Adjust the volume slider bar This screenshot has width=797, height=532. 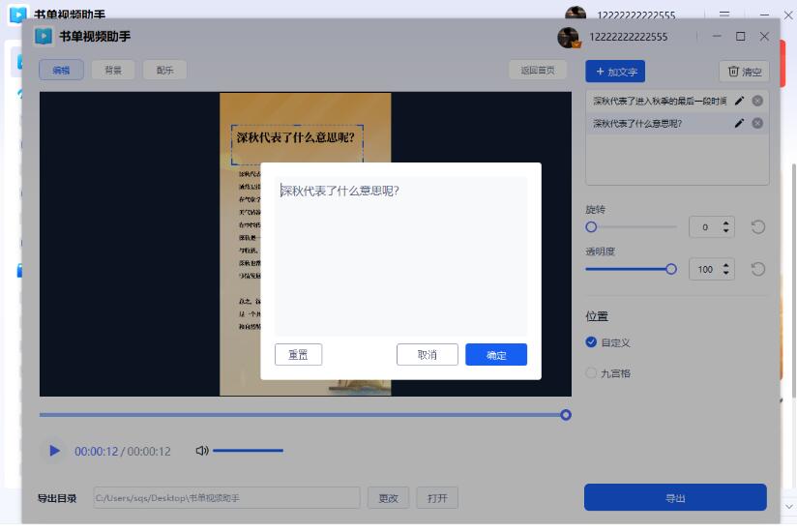click(248, 450)
